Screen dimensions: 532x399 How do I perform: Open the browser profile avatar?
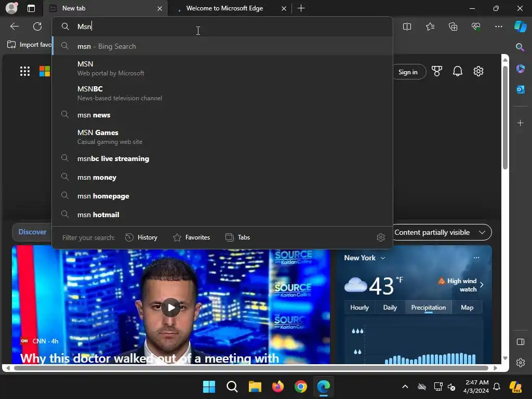pos(11,8)
